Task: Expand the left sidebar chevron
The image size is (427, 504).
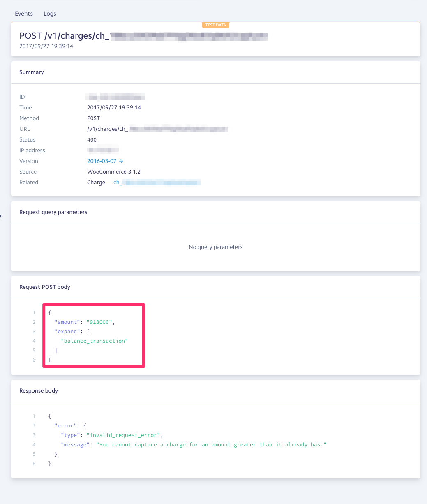Action: pyautogui.click(x=1, y=216)
